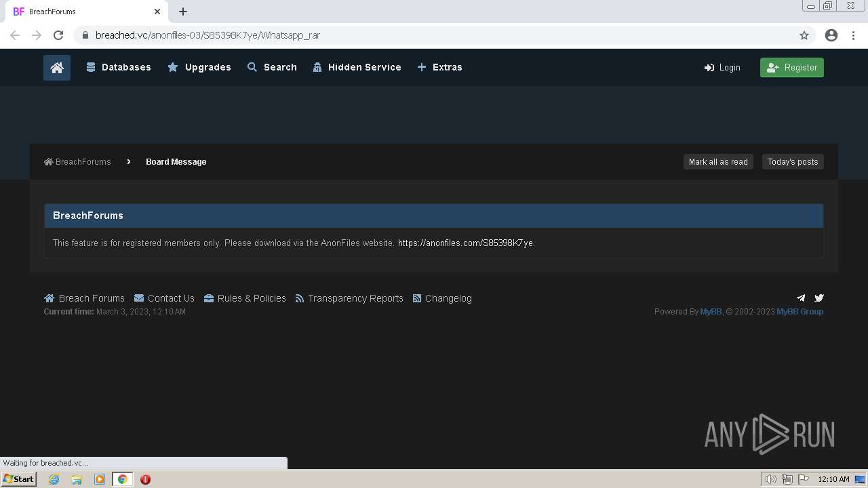Click the tray network icon

click(787, 479)
